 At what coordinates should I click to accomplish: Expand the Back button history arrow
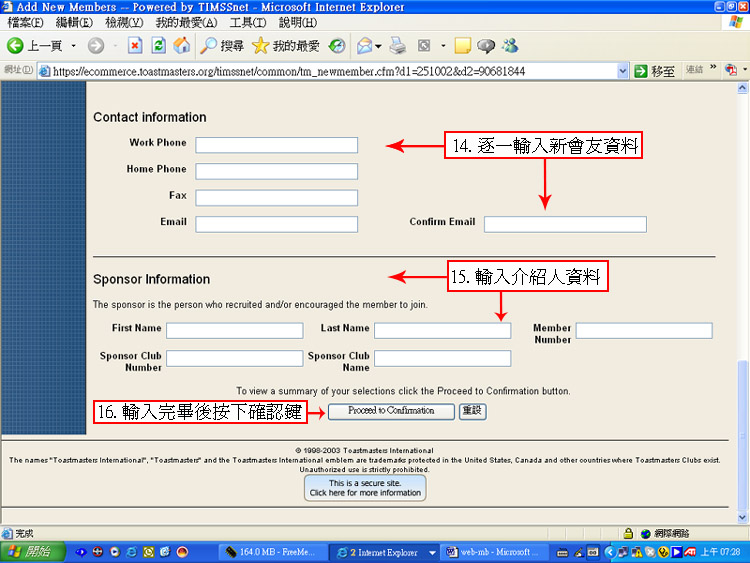[73, 46]
